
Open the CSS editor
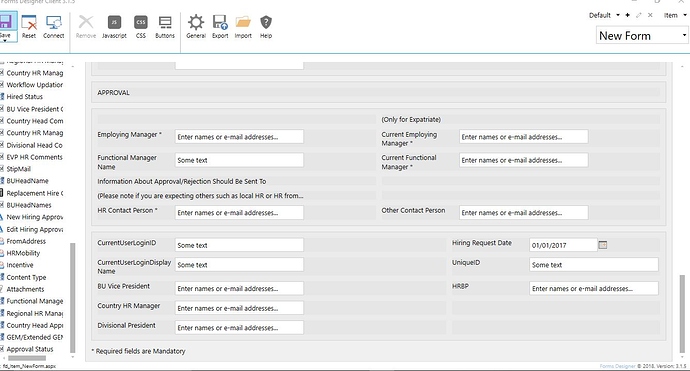pos(141,26)
